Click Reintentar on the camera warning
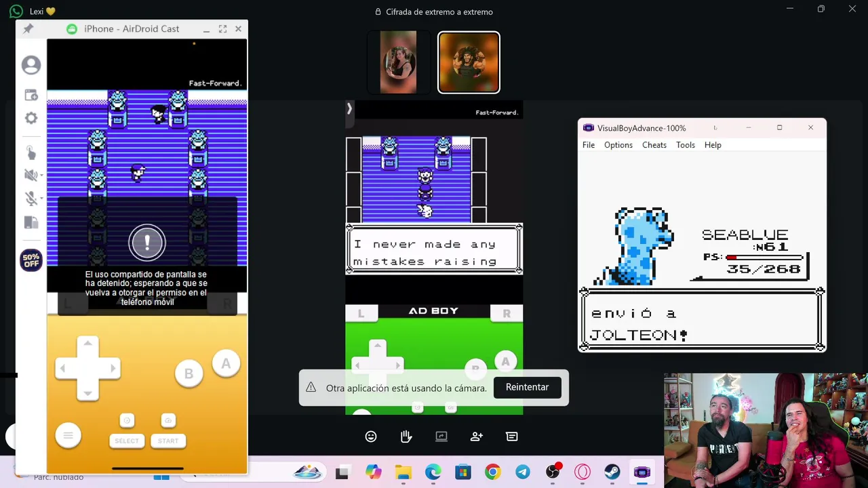This screenshot has width=868, height=488. click(527, 387)
